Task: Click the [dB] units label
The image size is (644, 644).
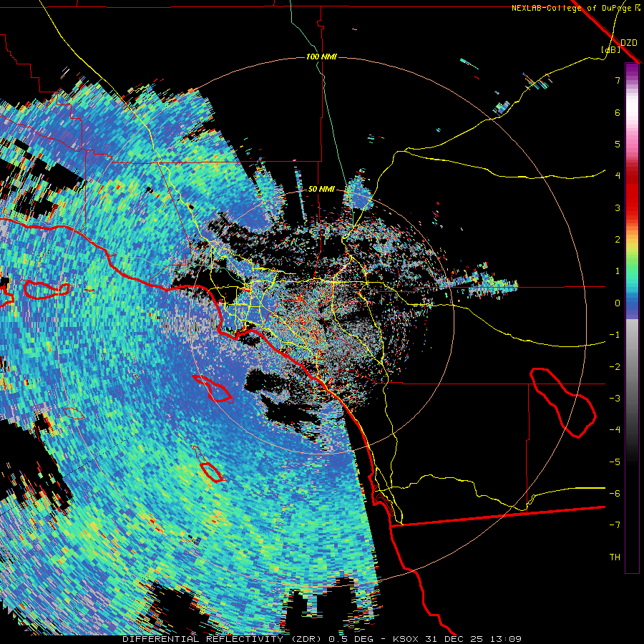Action: tap(611, 49)
